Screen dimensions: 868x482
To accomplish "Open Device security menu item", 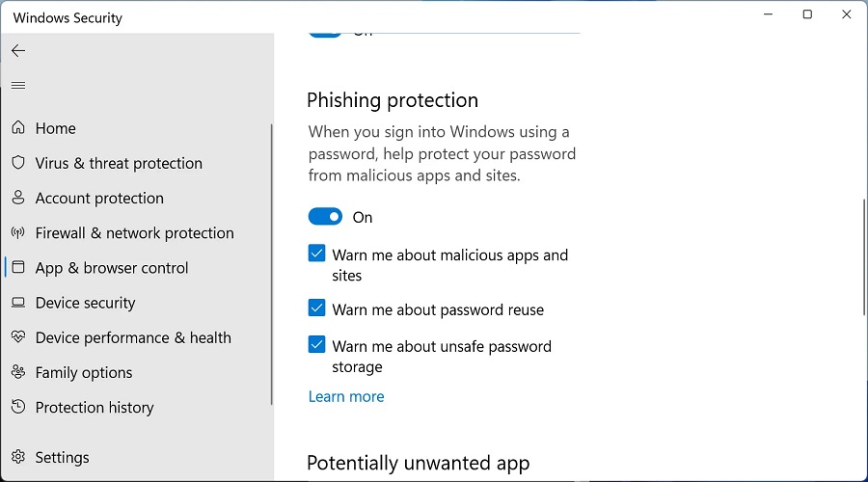I will click(x=86, y=303).
